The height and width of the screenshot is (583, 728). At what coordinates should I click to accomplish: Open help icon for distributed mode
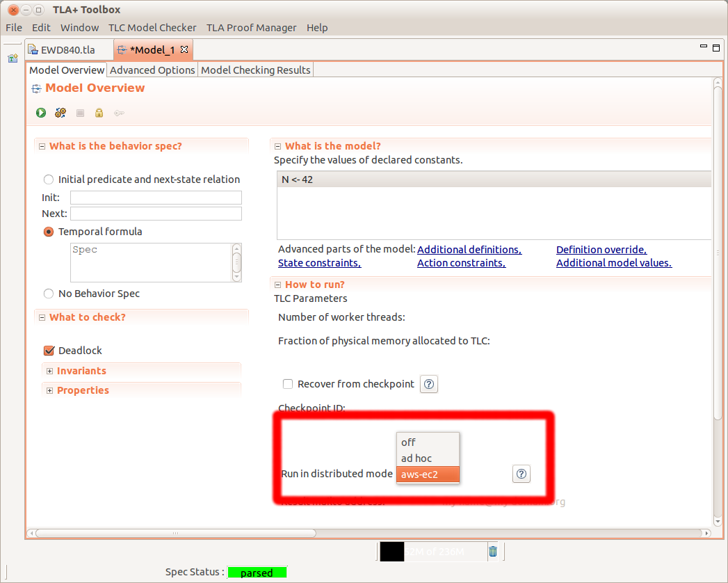click(x=521, y=474)
